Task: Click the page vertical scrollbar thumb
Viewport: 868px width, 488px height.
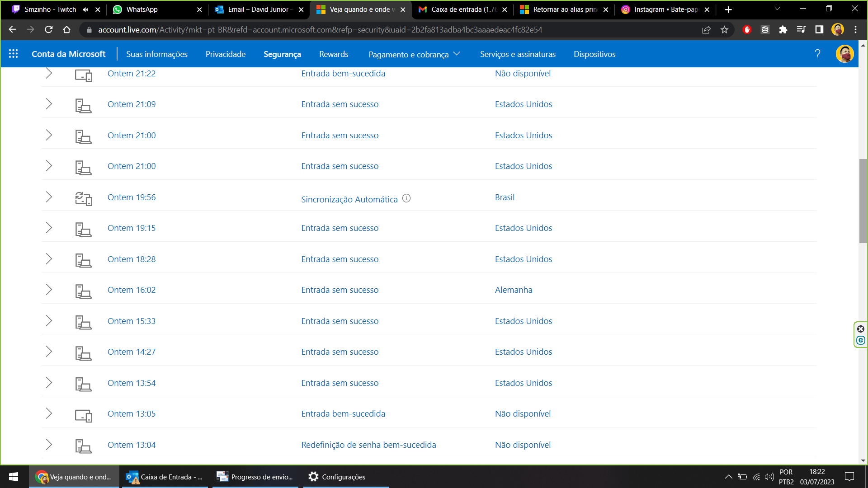Action: (863, 201)
